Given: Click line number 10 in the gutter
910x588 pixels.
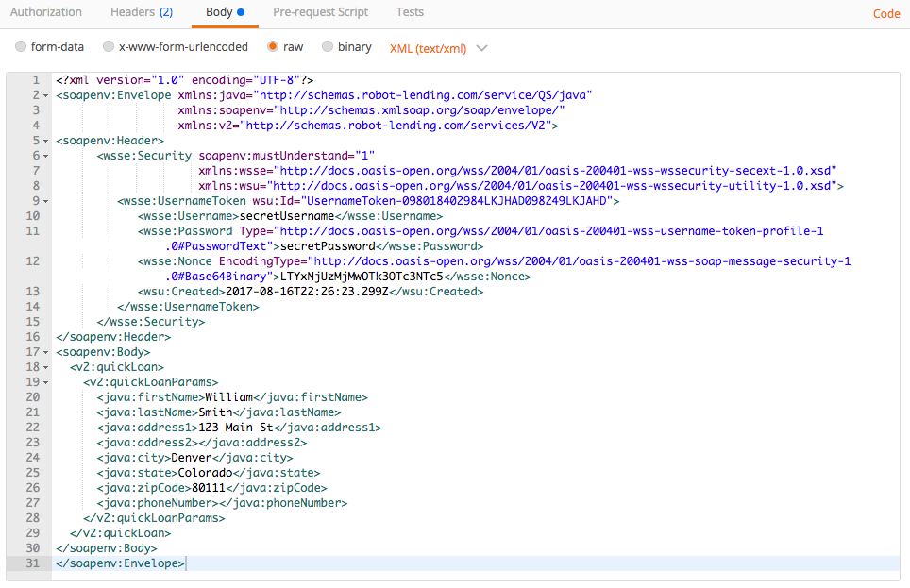Looking at the screenshot, I should [32, 216].
